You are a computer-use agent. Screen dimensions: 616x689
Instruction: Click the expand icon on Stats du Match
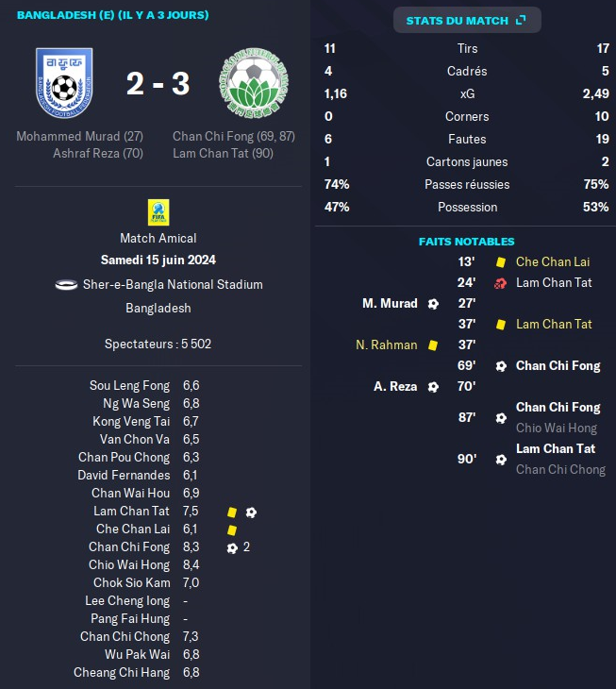pyautogui.click(x=522, y=21)
